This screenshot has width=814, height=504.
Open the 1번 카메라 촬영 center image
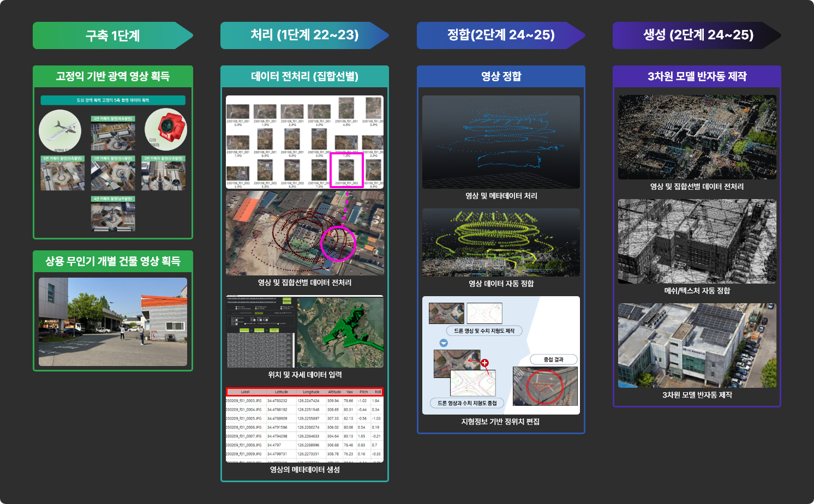point(113,176)
